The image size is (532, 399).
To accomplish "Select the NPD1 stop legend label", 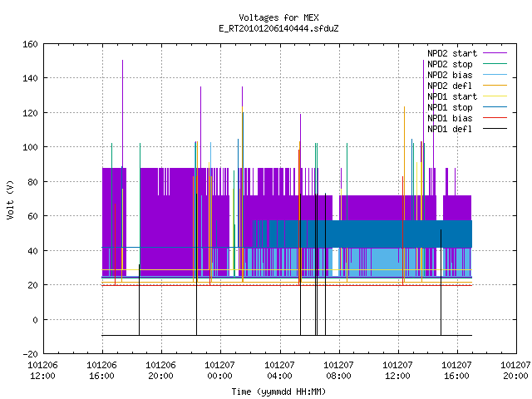I will pyautogui.click(x=450, y=107).
